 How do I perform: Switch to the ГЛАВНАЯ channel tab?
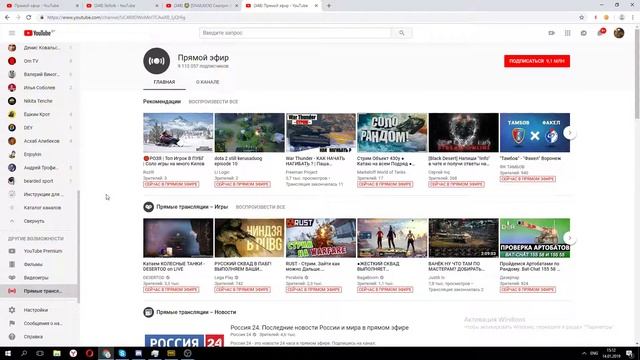pyautogui.click(x=164, y=82)
